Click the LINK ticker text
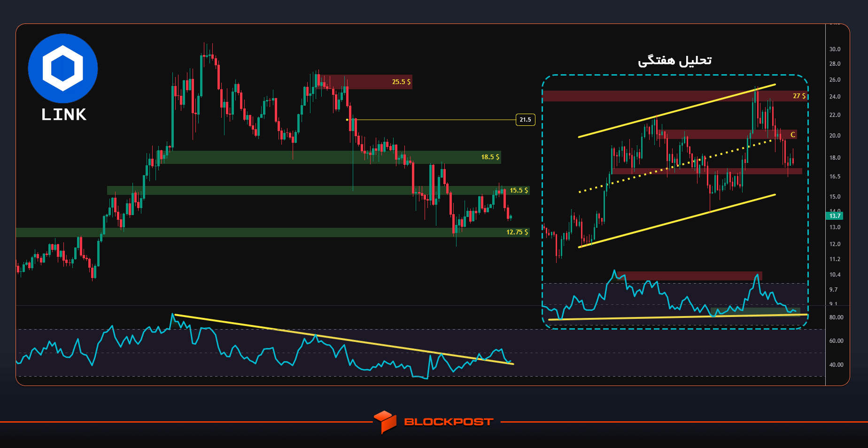Image resolution: width=868 pixels, height=448 pixels. point(64,115)
